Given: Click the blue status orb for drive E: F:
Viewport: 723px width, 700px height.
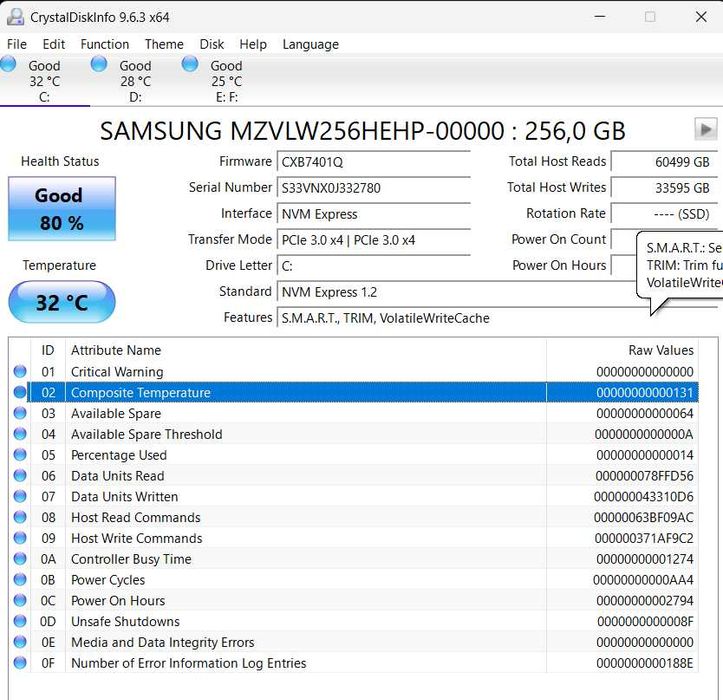Looking at the screenshot, I should point(190,64).
